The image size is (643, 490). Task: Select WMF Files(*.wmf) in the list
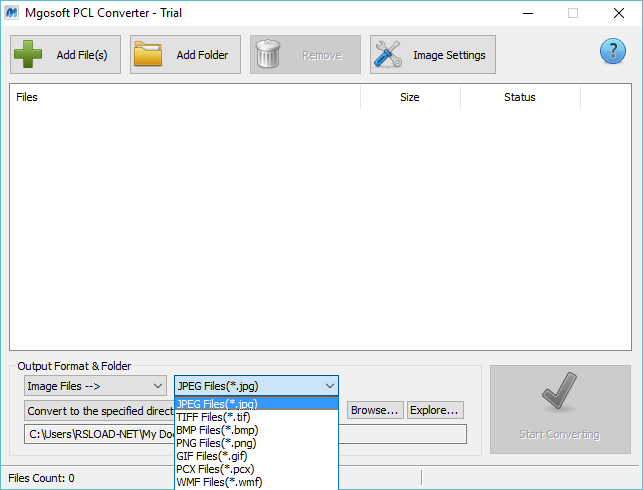[256, 482]
